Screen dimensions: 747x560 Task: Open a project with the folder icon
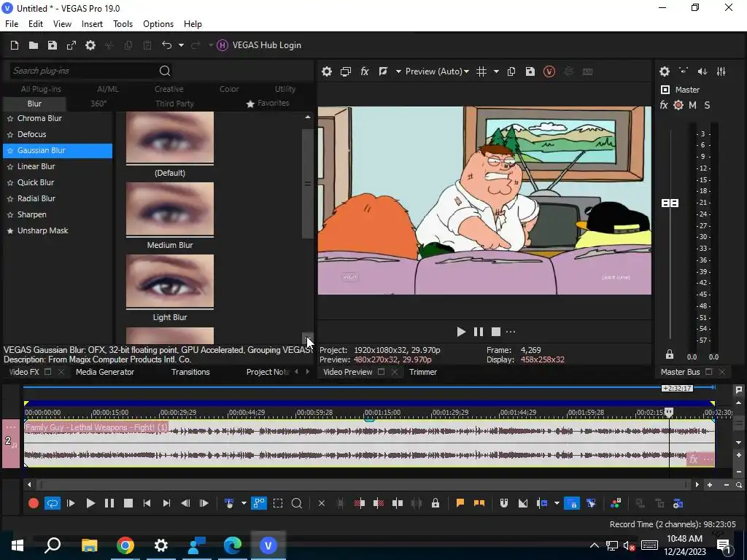coord(34,45)
